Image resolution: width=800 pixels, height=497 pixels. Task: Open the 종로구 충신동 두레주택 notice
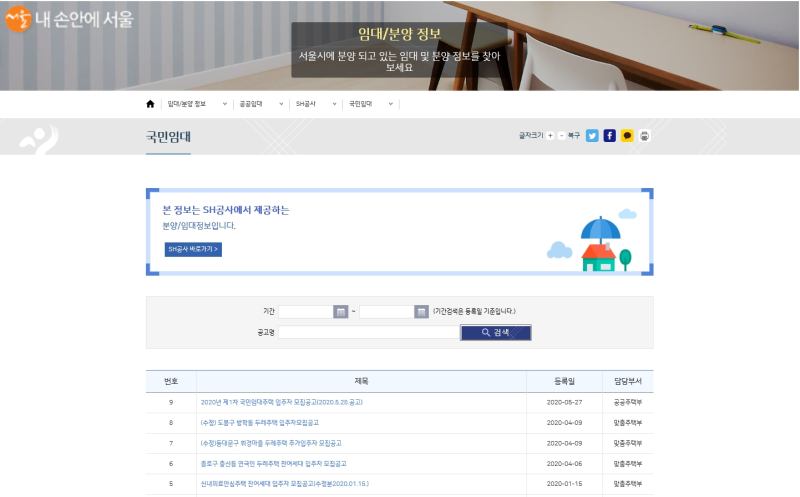tap(273, 463)
